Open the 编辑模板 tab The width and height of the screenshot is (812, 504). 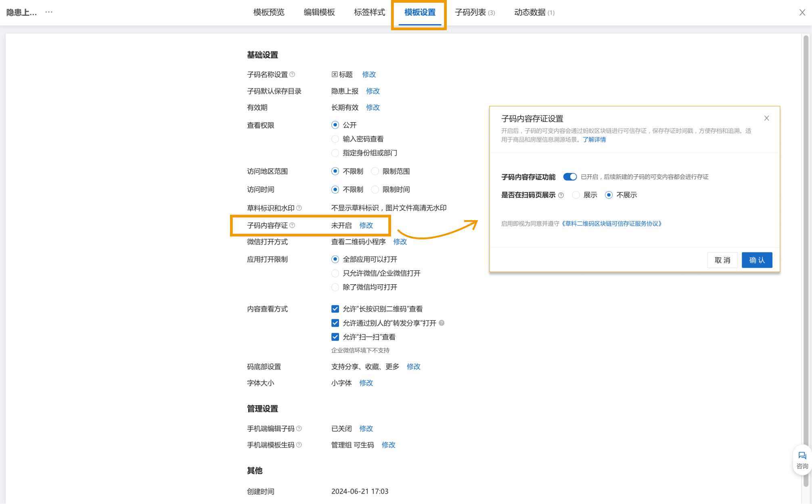pyautogui.click(x=319, y=12)
